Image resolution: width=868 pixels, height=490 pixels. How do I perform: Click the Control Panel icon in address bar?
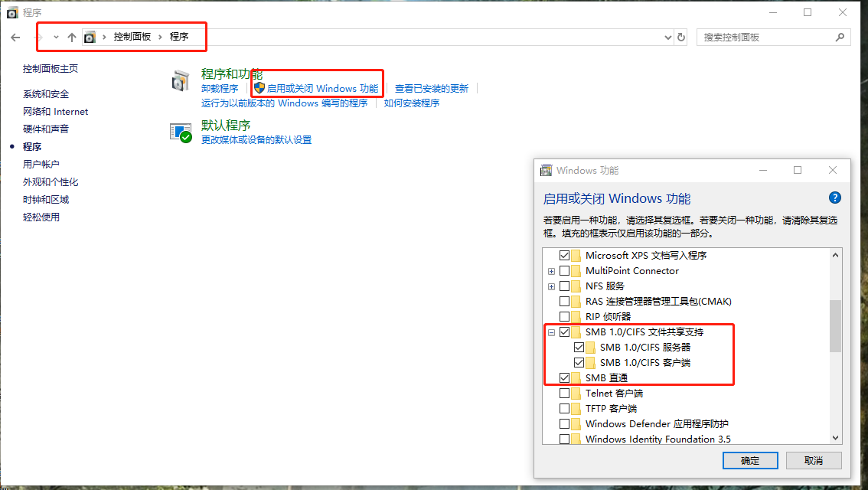tap(90, 37)
